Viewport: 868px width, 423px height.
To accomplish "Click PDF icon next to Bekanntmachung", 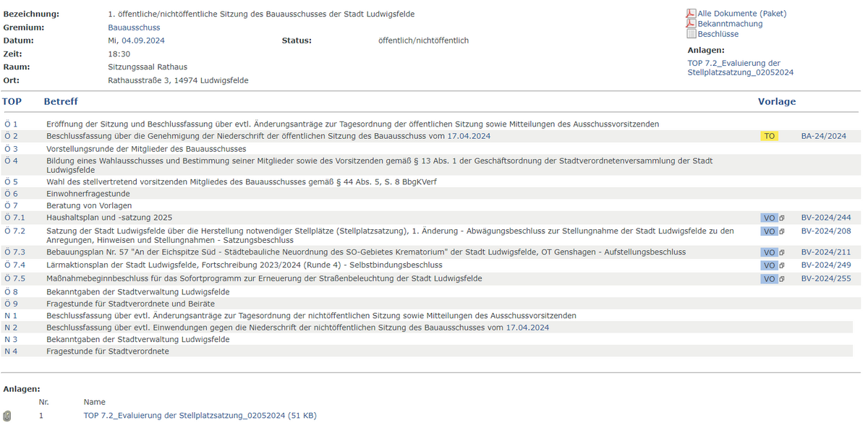I will tap(691, 24).
